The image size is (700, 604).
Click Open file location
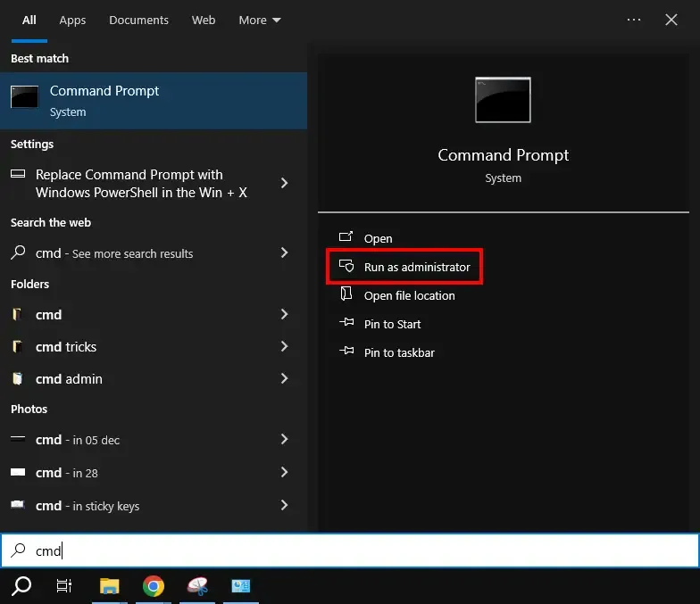pyautogui.click(x=409, y=295)
